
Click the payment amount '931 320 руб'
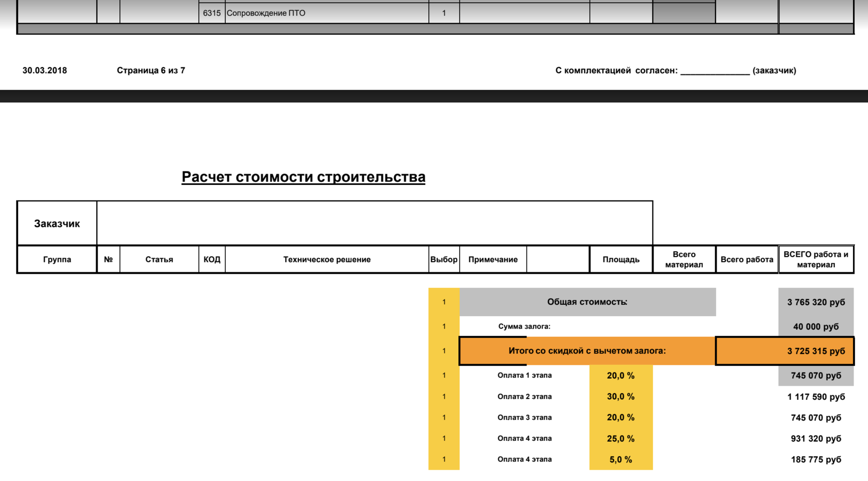point(816,438)
